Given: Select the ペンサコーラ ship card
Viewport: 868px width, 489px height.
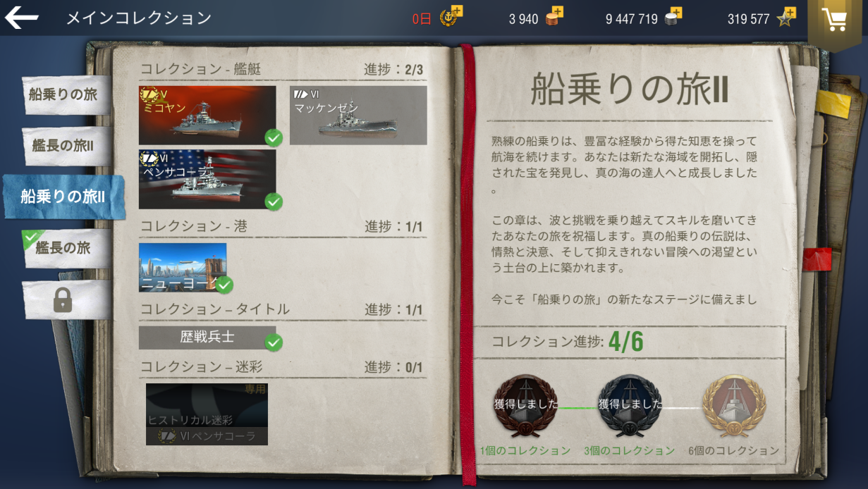Looking at the screenshot, I should point(207,179).
